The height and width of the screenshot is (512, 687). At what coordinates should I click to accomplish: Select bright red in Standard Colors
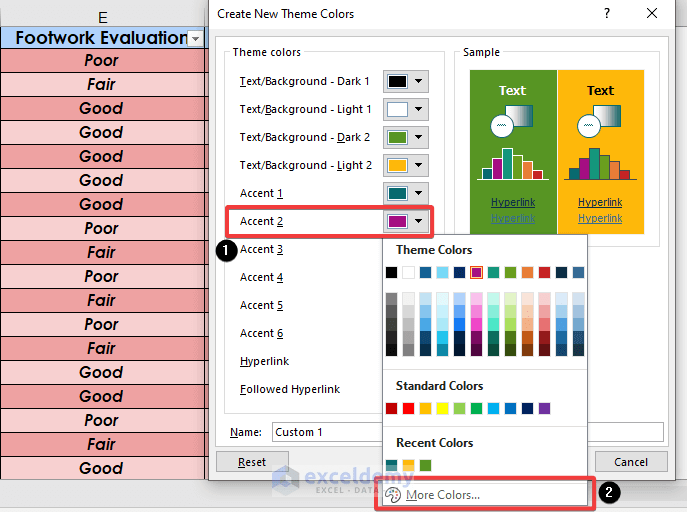pos(408,409)
